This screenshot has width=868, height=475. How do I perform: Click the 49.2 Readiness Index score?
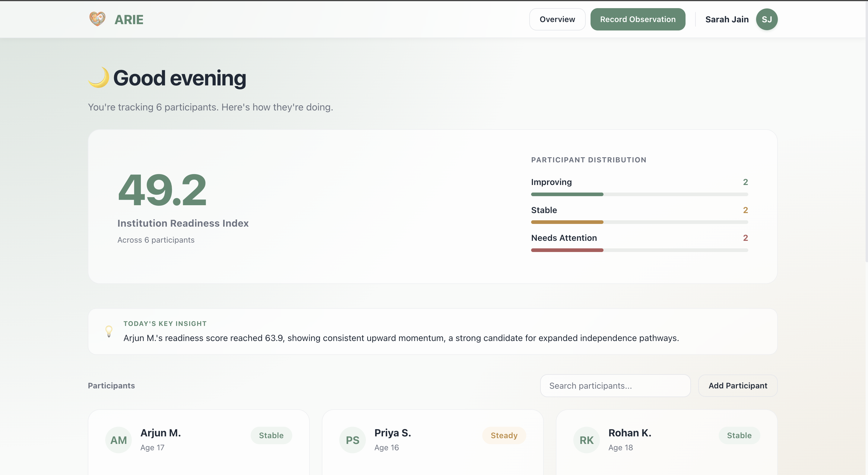click(162, 190)
